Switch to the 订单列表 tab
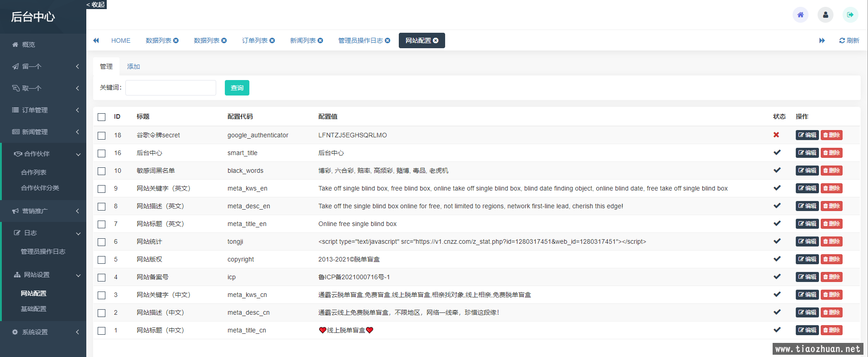The height and width of the screenshot is (357, 868). point(255,40)
